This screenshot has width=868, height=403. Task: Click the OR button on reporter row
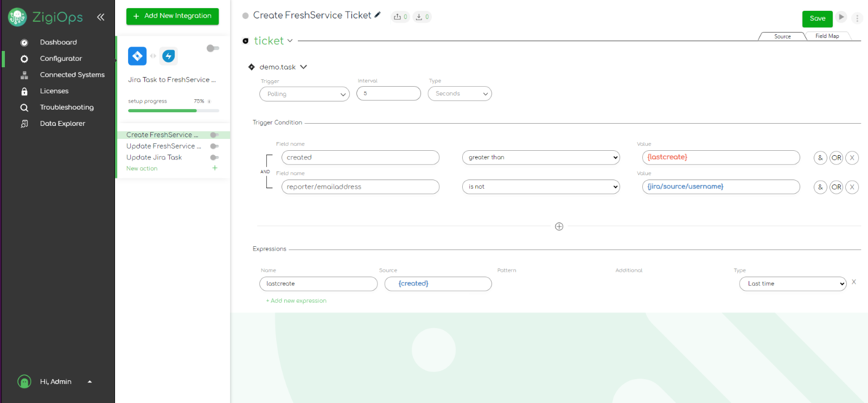[837, 187]
